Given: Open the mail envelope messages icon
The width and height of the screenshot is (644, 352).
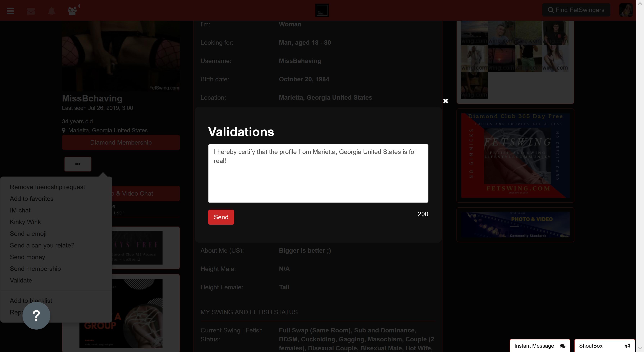Looking at the screenshot, I should click(x=31, y=11).
